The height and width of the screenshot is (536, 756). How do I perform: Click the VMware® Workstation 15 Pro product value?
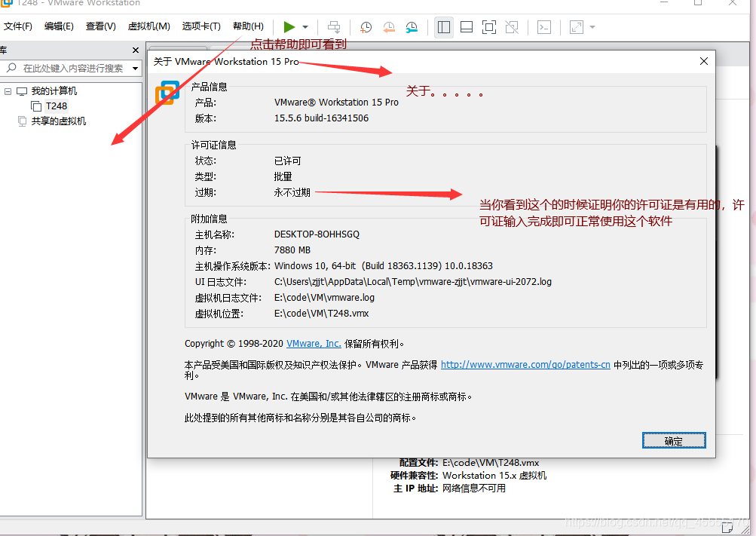(336, 103)
